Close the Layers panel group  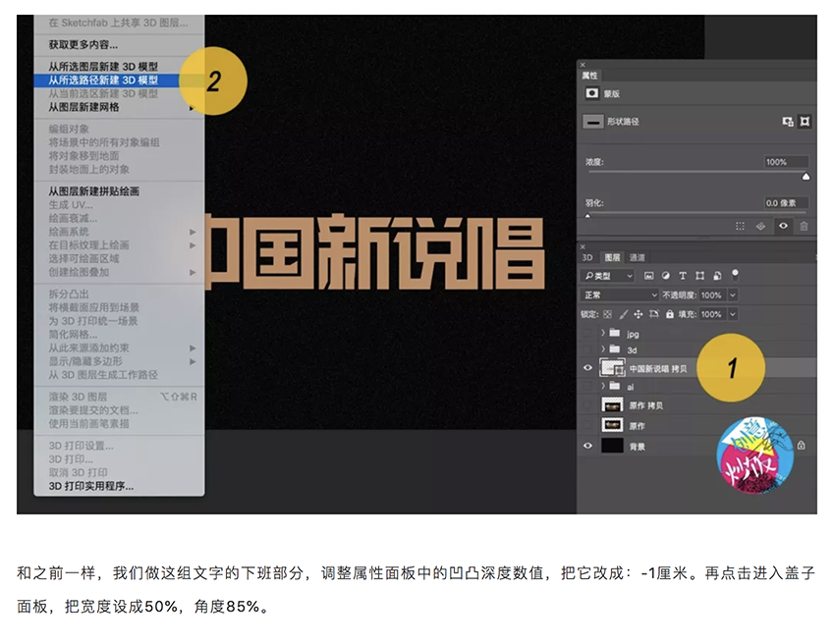[x=583, y=247]
